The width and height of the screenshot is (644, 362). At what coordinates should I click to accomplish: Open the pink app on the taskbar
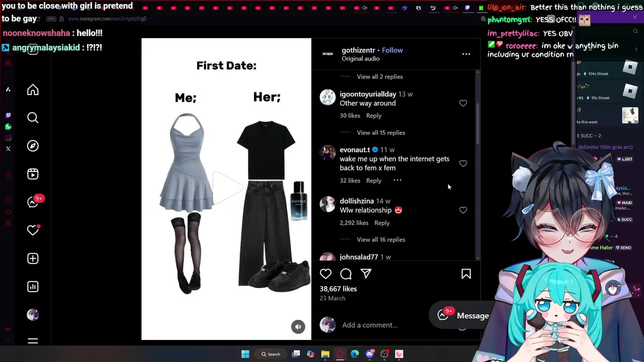point(399,354)
